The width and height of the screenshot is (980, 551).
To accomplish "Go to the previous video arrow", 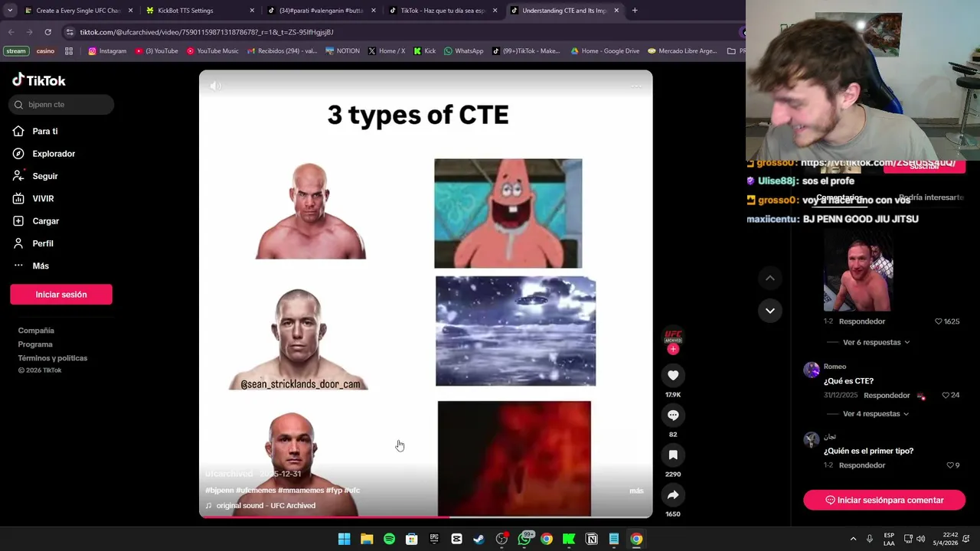I will pyautogui.click(x=770, y=278).
